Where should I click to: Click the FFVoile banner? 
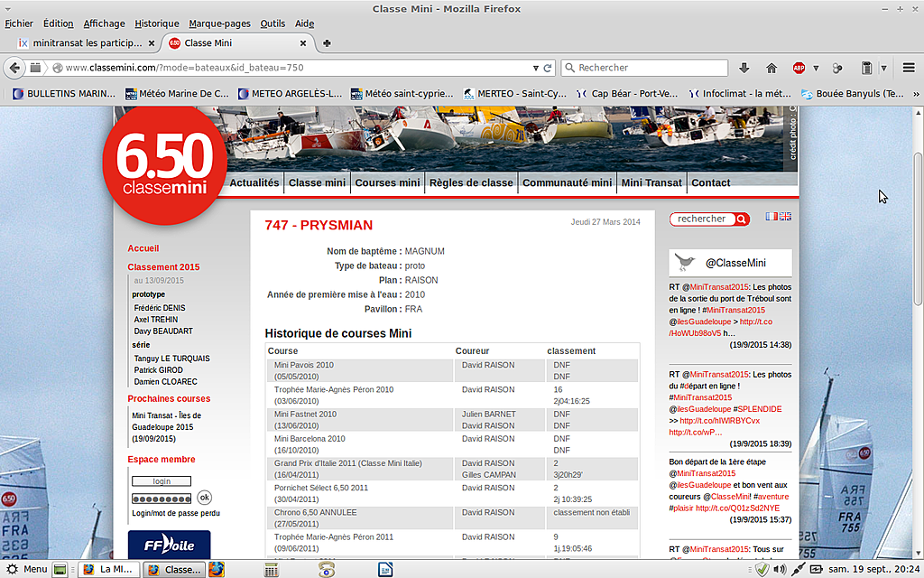[169, 545]
